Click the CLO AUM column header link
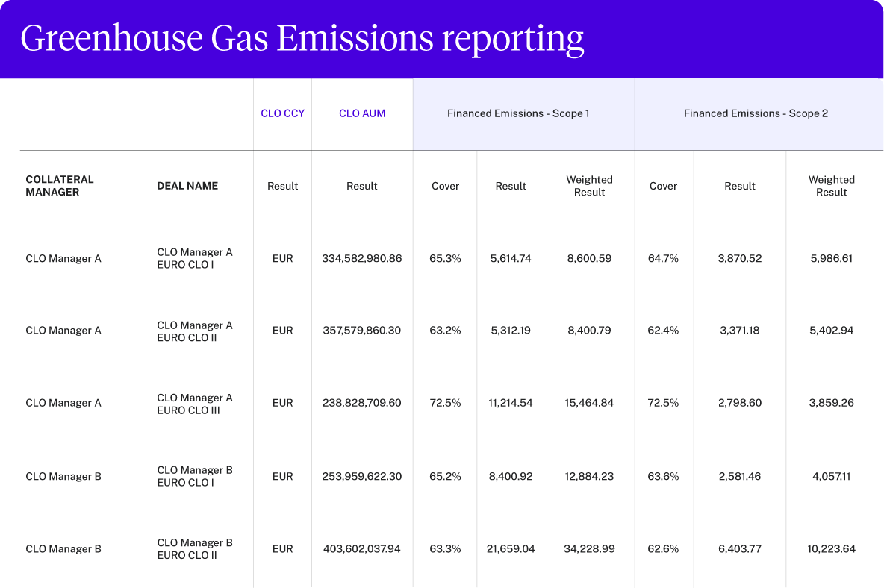The image size is (884, 588). pyautogui.click(x=362, y=113)
